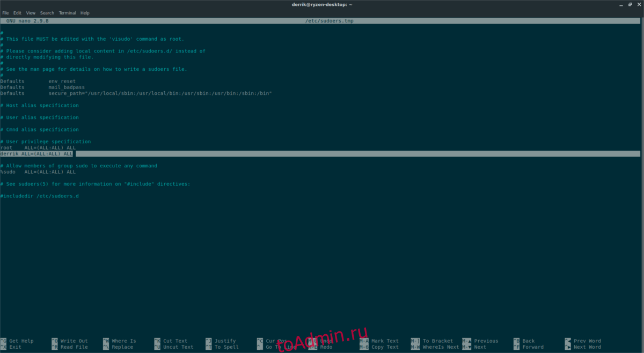Image resolution: width=644 pixels, height=353 pixels.
Task: Click the #includedir /etc/sudoers.d line
Action: [39, 196]
